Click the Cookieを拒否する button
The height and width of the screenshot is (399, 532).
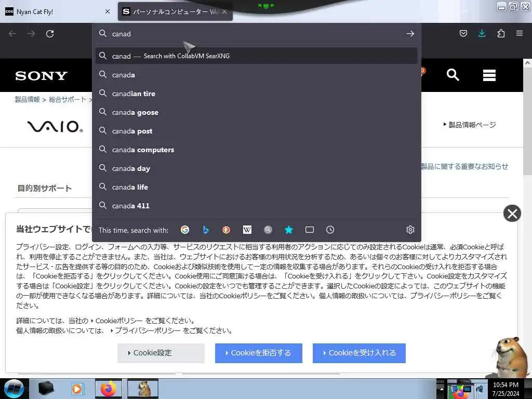click(x=259, y=353)
